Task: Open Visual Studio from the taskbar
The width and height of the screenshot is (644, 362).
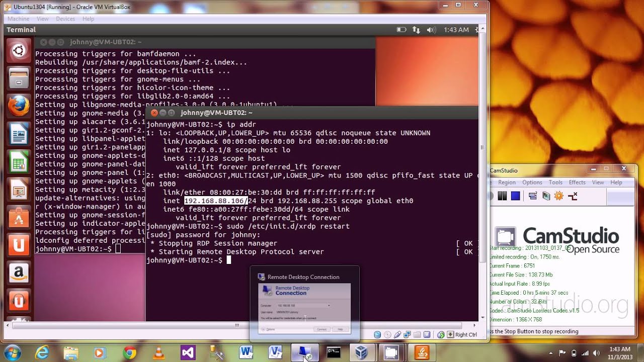Action: [188, 353]
